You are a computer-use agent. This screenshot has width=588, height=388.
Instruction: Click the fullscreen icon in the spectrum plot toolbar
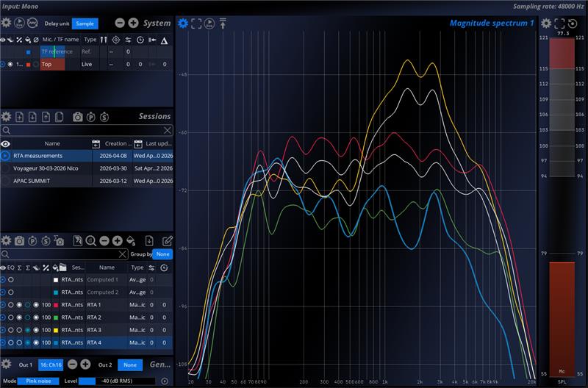pos(196,23)
